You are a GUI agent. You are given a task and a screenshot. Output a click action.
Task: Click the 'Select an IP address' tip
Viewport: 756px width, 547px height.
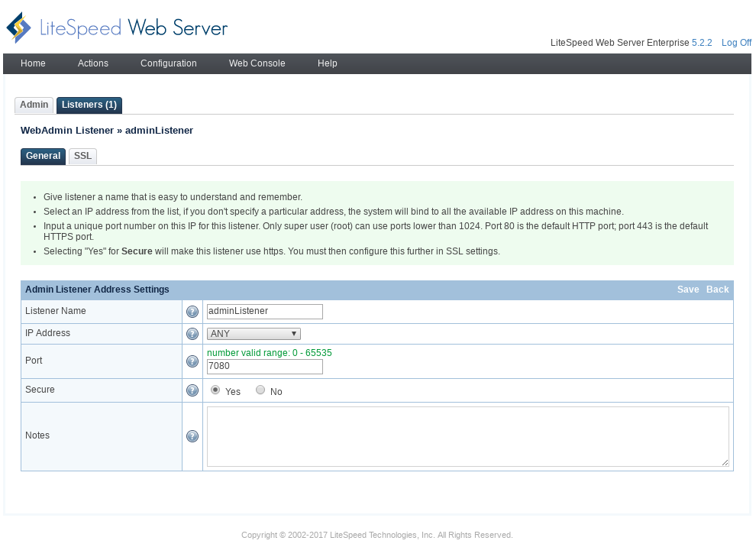tap(334, 212)
